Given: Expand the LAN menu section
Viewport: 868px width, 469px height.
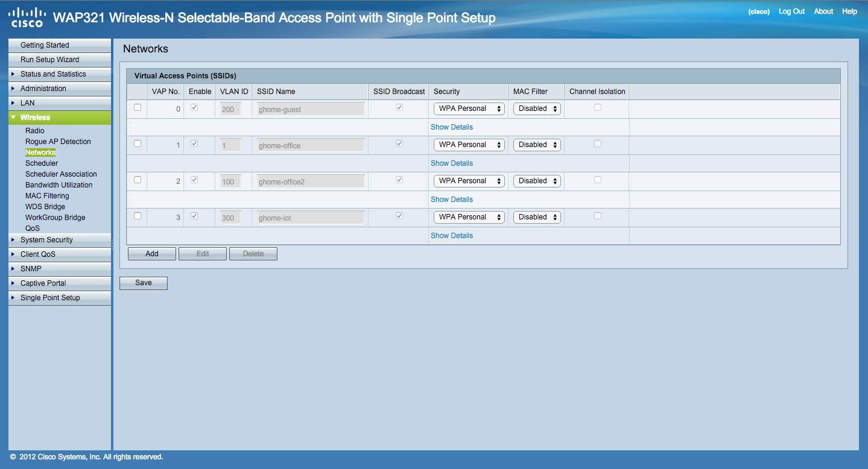Looking at the screenshot, I should [60, 103].
